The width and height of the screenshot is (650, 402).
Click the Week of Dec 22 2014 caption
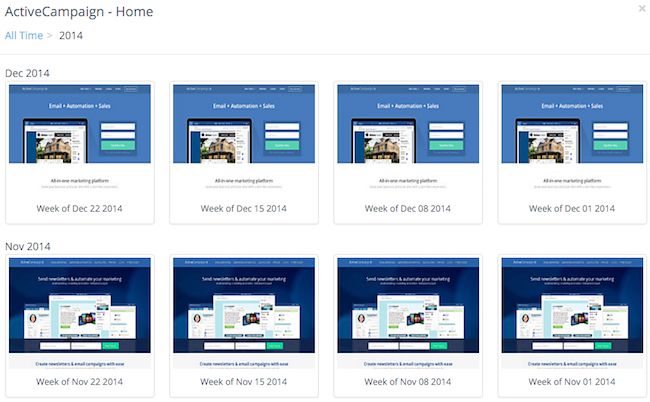click(80, 208)
